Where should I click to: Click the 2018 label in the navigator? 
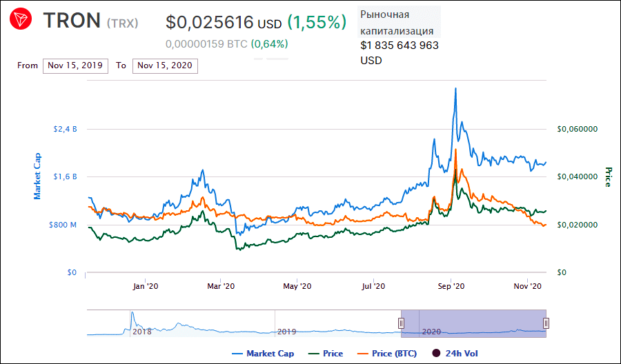click(142, 332)
